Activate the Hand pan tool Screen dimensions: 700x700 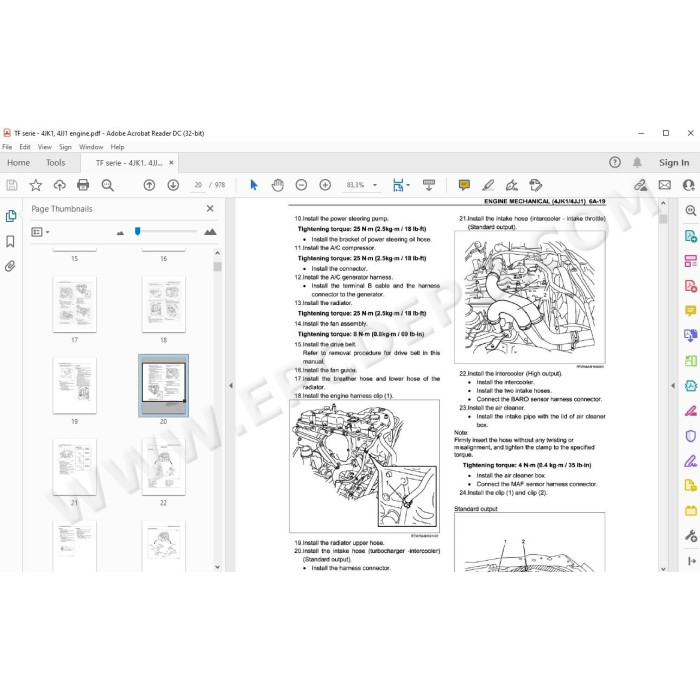click(277, 185)
